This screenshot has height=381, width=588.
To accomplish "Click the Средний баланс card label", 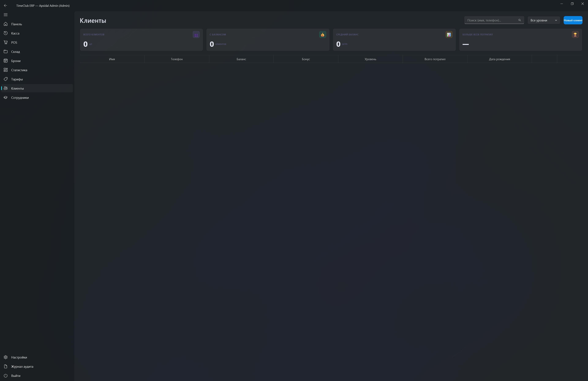I will click(x=347, y=35).
